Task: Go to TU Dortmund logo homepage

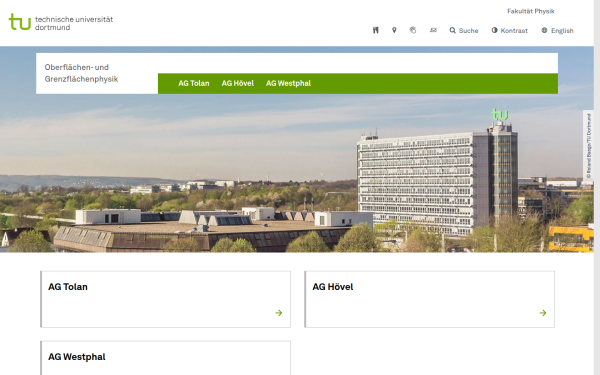Action: pyautogui.click(x=61, y=22)
